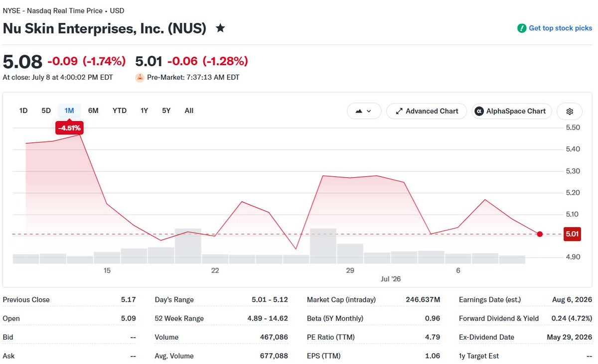Select the YTD time range
The image size is (598, 364).
click(x=120, y=111)
